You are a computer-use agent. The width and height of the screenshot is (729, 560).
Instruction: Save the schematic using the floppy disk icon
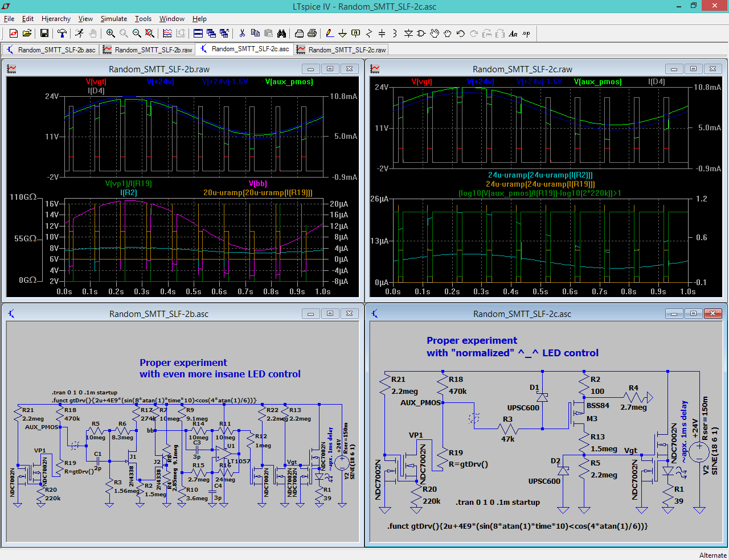click(x=44, y=34)
